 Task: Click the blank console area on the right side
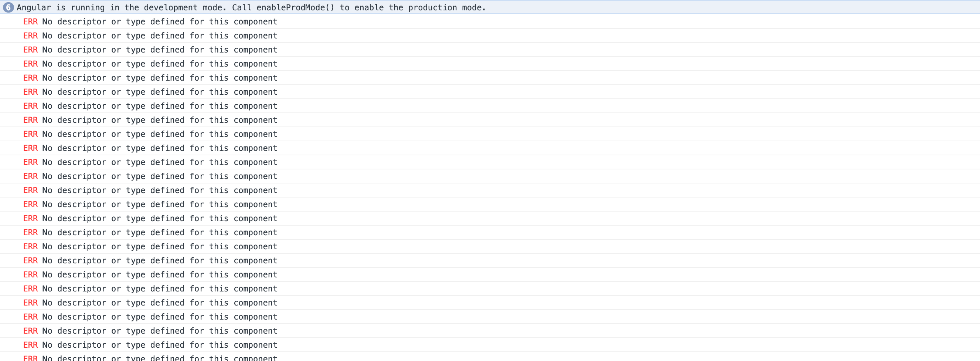(x=685, y=171)
